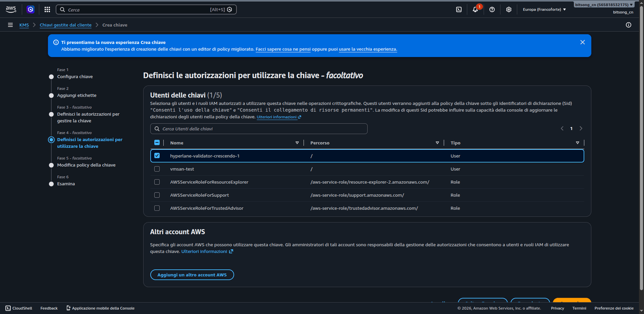Focus the Cerca Utenti delle chiavi field
The height and width of the screenshot is (314, 644).
[x=259, y=129]
